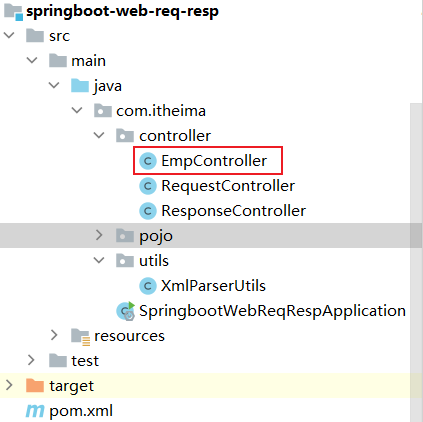Screen dimensions: 423x422
Task: Click the blue java source folder icon
Action: [80, 86]
